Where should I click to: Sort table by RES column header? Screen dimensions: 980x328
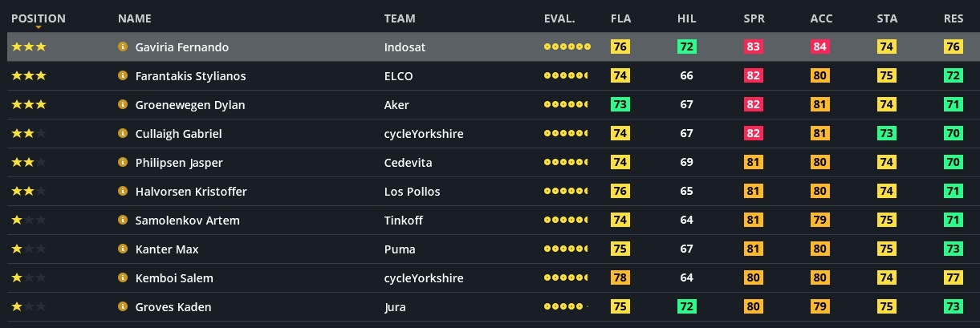tap(954, 18)
